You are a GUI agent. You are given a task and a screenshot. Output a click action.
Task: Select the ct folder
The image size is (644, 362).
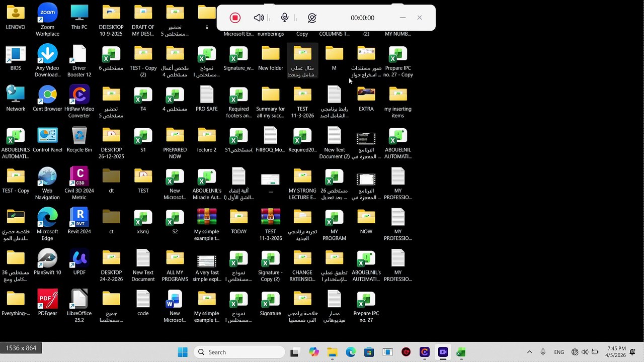[111, 221]
